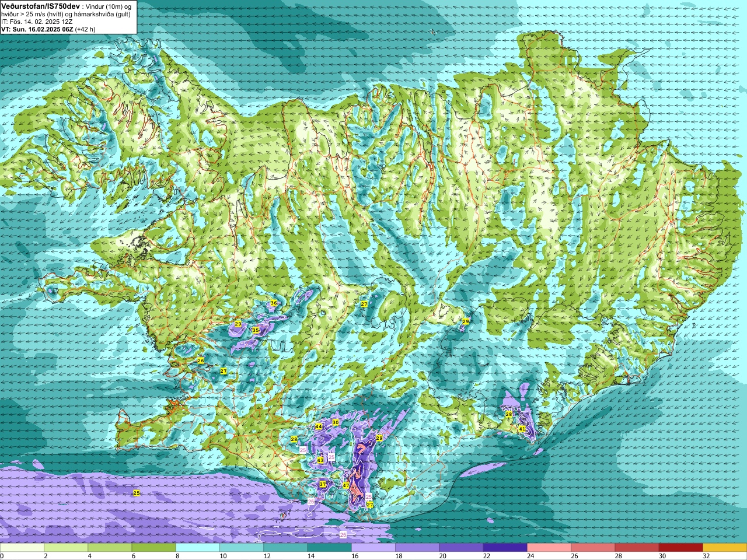Pick the light pink 24–26 m/s legend swatch
Viewport: 747px width, 560px height.
549,548
